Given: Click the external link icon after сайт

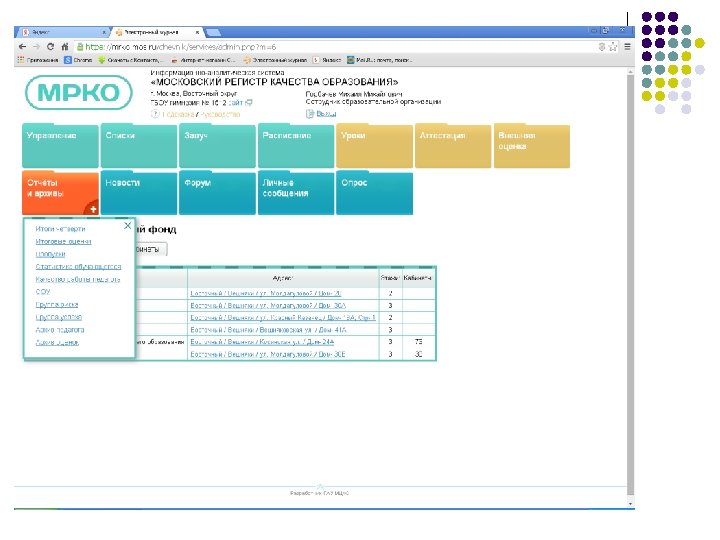Looking at the screenshot, I should [249, 103].
